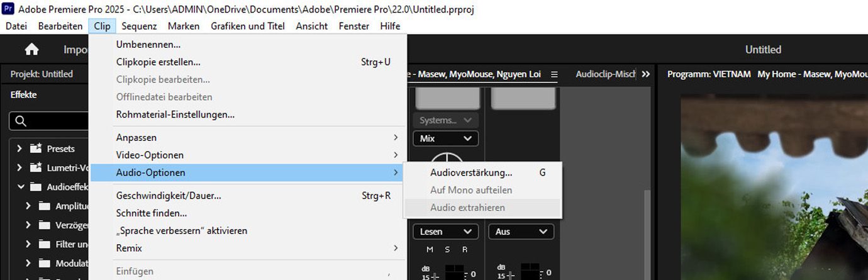868x280 pixels.
Task: Open the Grafiken und Titel menu
Action: 248,26
